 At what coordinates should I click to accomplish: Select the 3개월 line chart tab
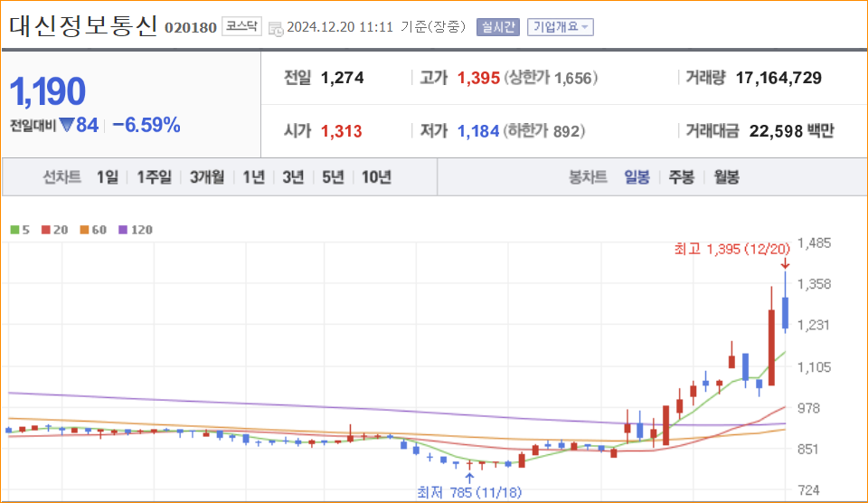pyautogui.click(x=207, y=177)
